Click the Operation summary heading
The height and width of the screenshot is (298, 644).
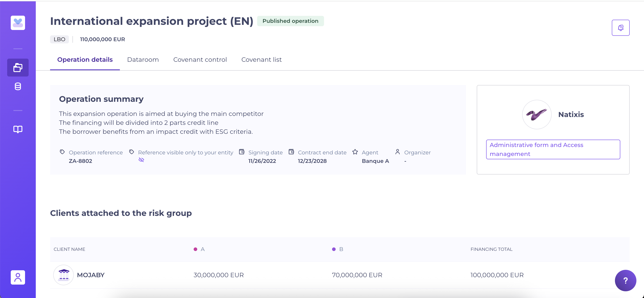click(x=101, y=99)
